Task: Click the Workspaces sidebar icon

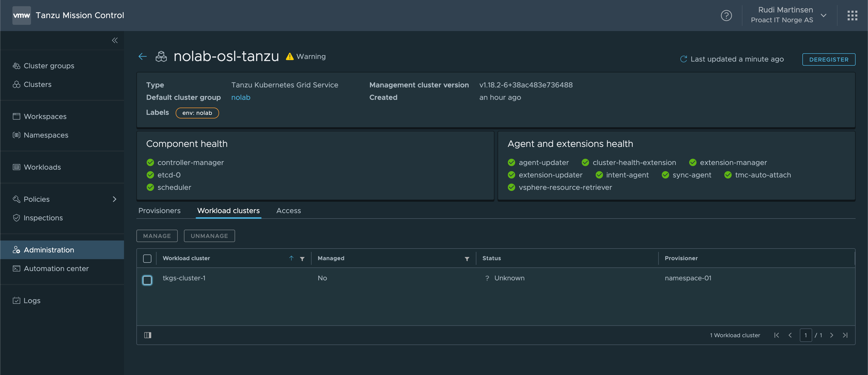Action: coord(17,116)
